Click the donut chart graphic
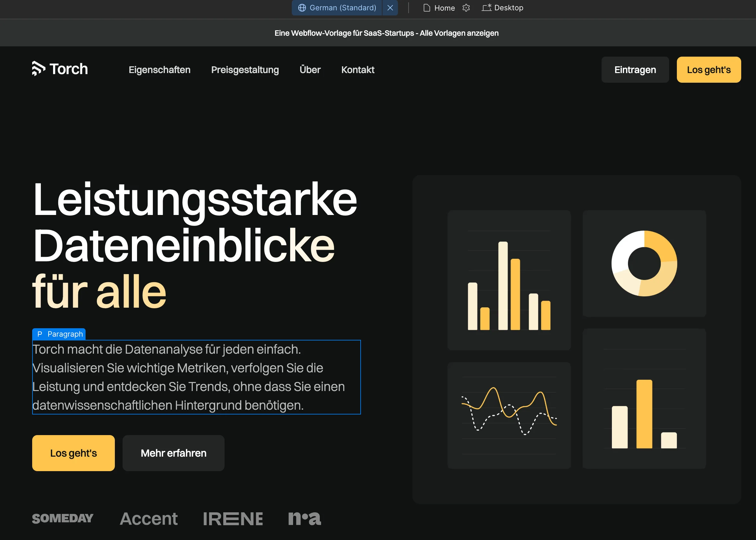The image size is (756, 540). [644, 263]
